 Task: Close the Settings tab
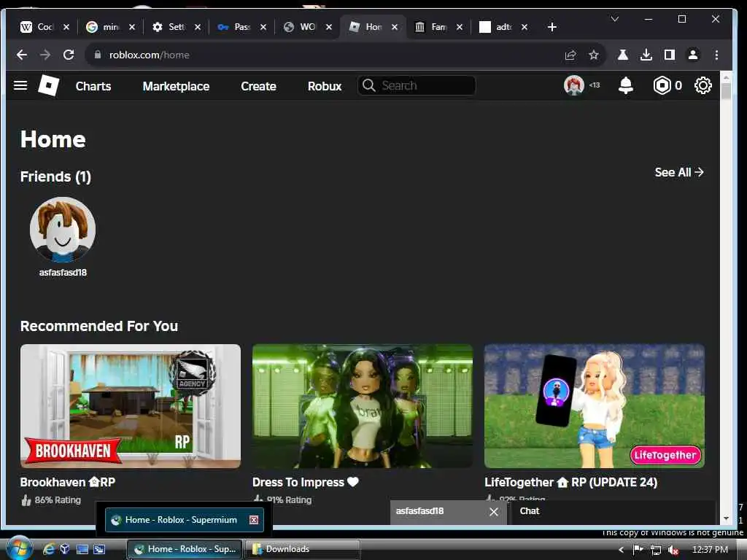click(x=198, y=27)
